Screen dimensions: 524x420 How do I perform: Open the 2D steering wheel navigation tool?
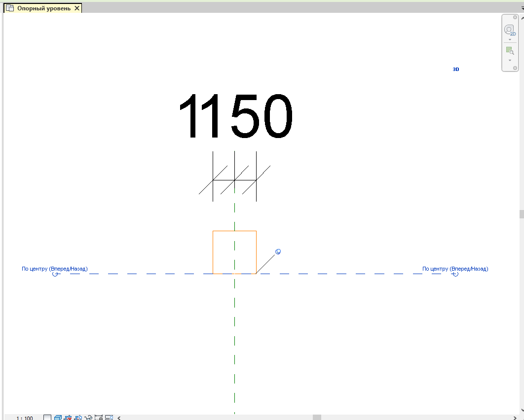(x=510, y=30)
